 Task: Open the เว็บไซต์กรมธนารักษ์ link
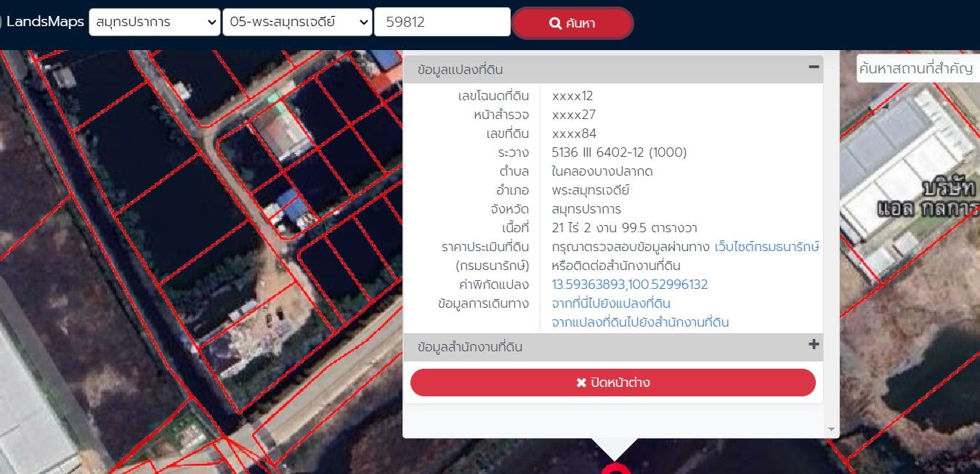767,247
